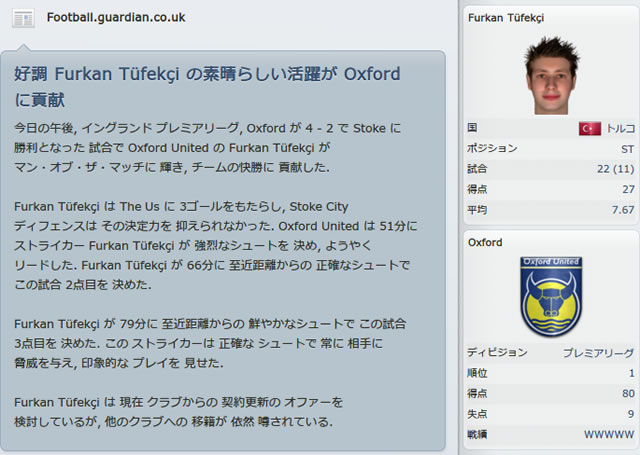Click the WWWWW form record
This screenshot has height=455, width=640.
tap(609, 434)
